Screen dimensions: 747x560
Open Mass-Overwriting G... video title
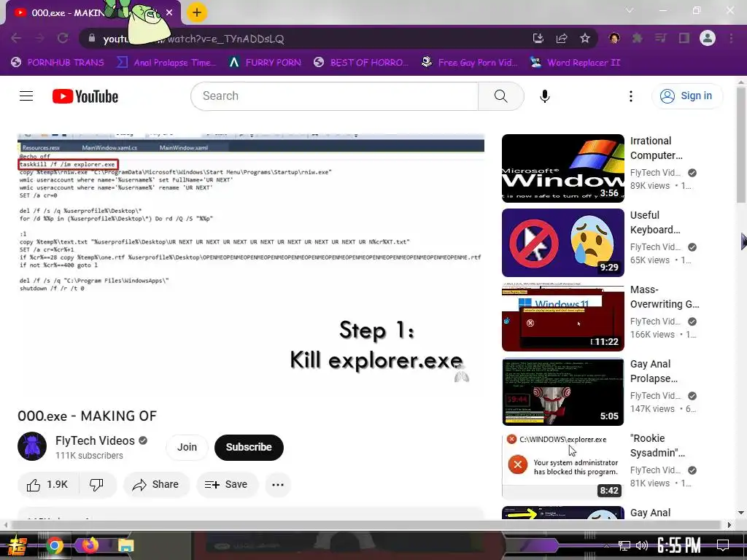[665, 297]
